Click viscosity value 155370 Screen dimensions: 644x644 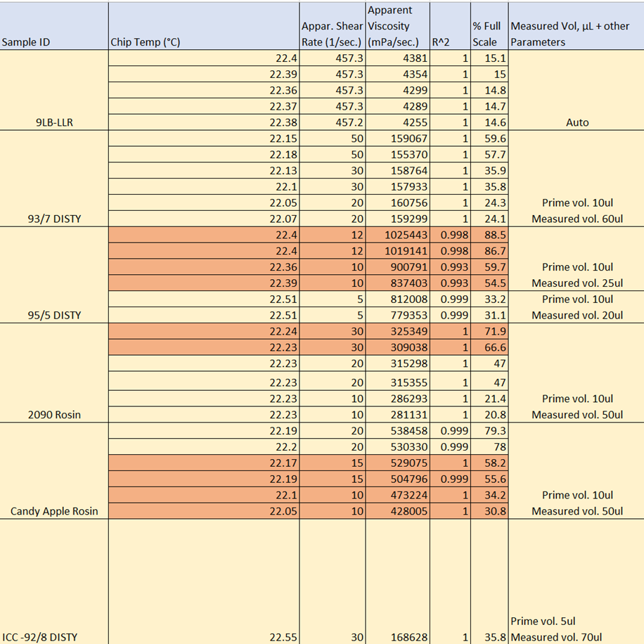[x=397, y=155]
